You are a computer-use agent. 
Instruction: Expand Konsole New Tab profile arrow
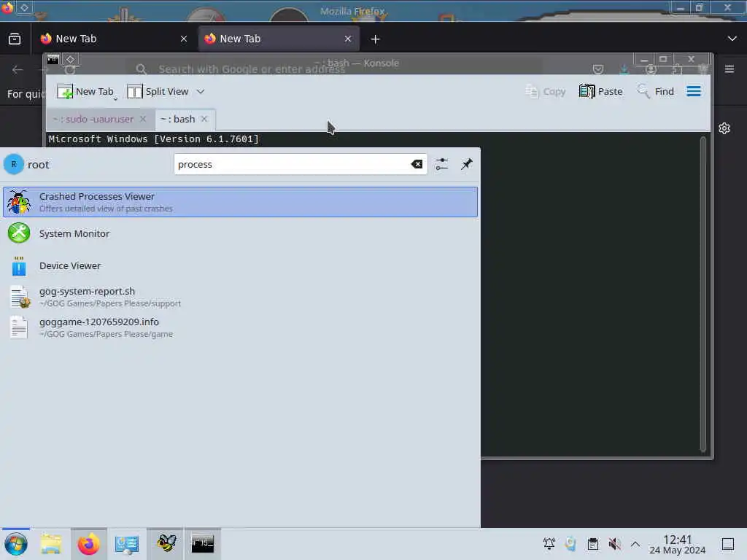pos(115,99)
